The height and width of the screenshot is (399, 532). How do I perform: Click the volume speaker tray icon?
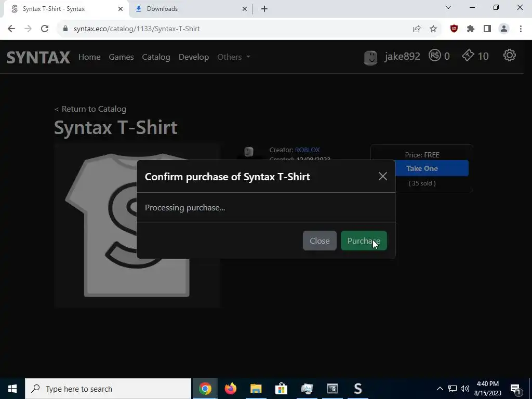(x=465, y=389)
